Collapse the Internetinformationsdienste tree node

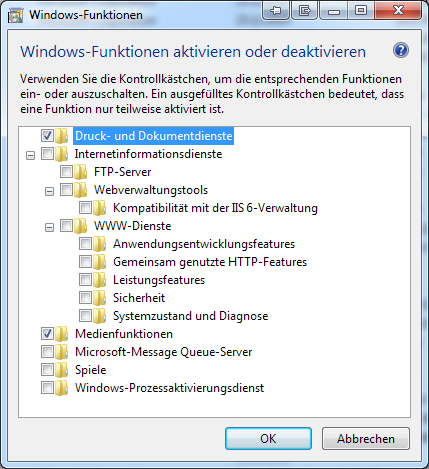click(x=30, y=156)
